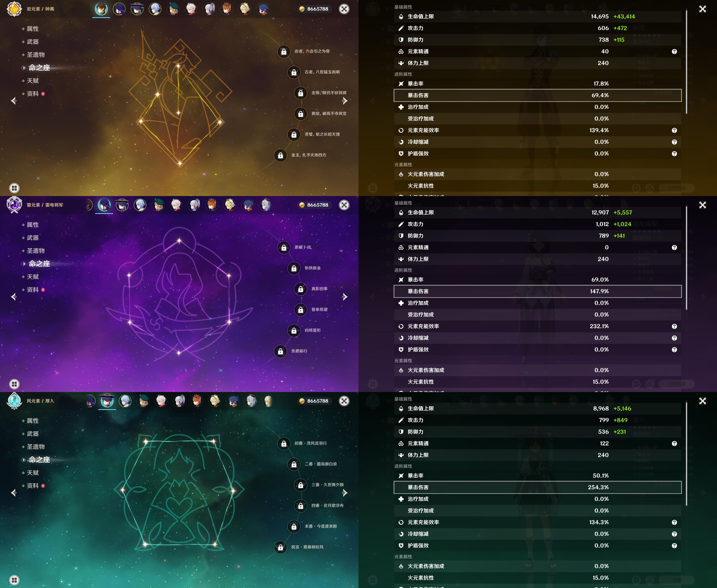Screen dimensions: 717x588
Task: Click the Electro emblem beside 雷电将军 title
Action: pyautogui.click(x=14, y=205)
